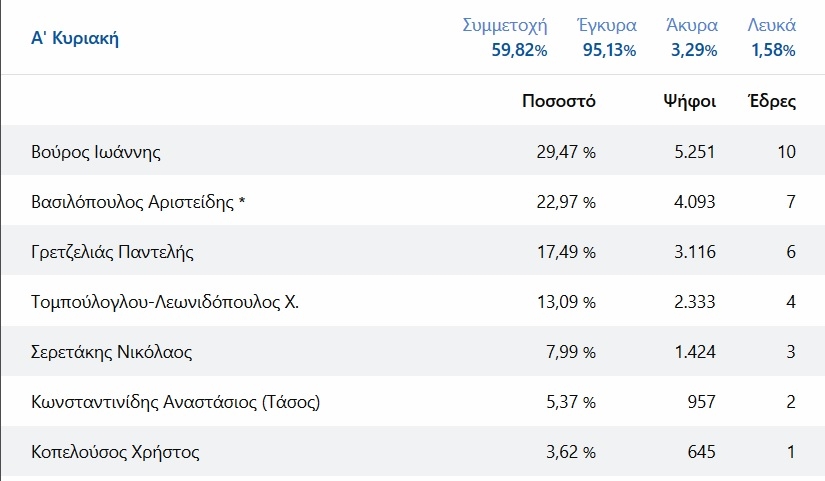
Task: Click the Ψήφοι column header
Action: 690,101
